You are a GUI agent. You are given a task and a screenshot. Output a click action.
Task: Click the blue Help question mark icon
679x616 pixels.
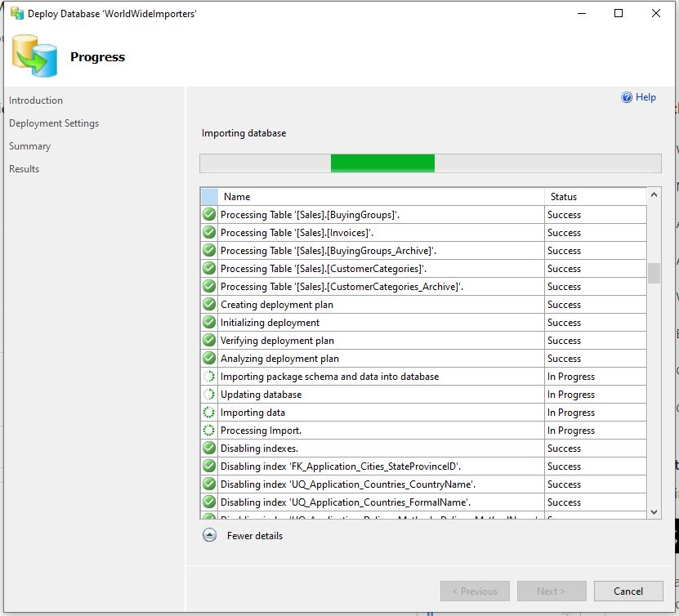627,97
